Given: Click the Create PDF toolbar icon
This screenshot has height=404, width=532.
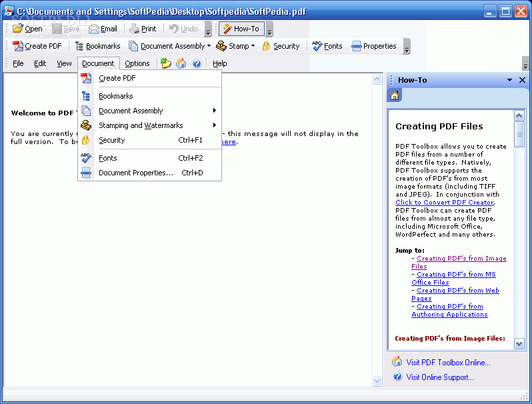Looking at the screenshot, I should pyautogui.click(x=17, y=46).
